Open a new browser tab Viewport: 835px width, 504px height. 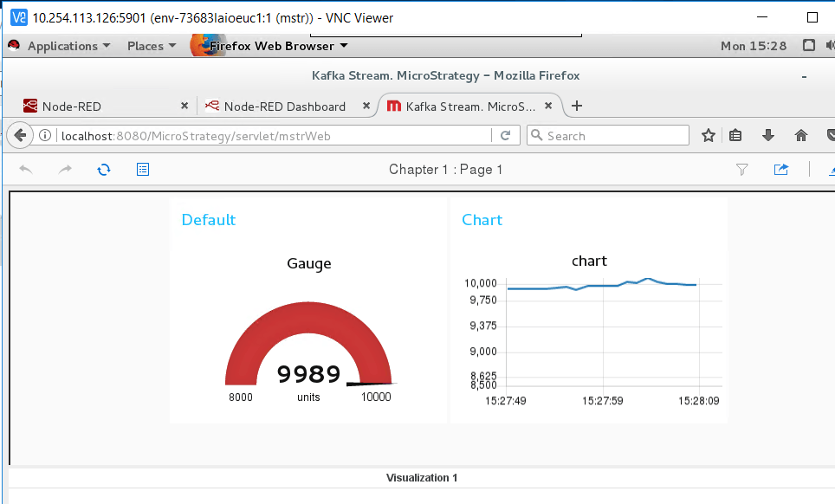[x=577, y=107]
